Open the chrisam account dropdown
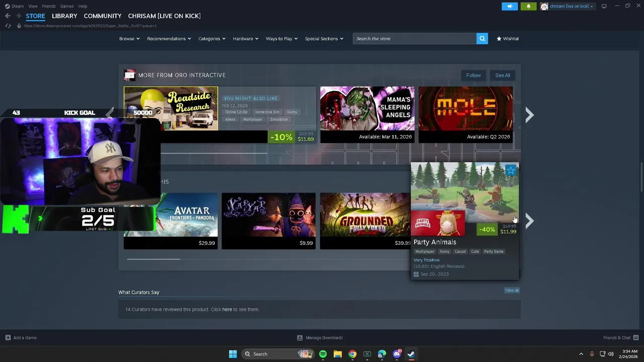644x362 pixels. (x=572, y=6)
